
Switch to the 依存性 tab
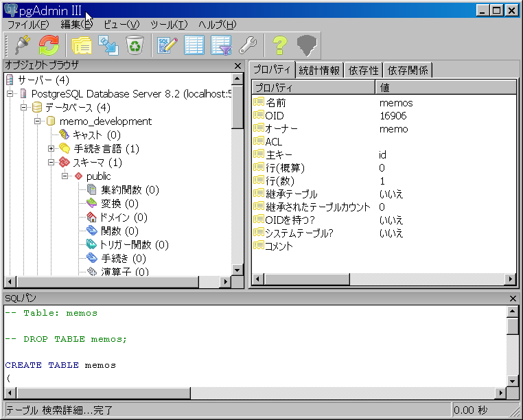point(363,71)
